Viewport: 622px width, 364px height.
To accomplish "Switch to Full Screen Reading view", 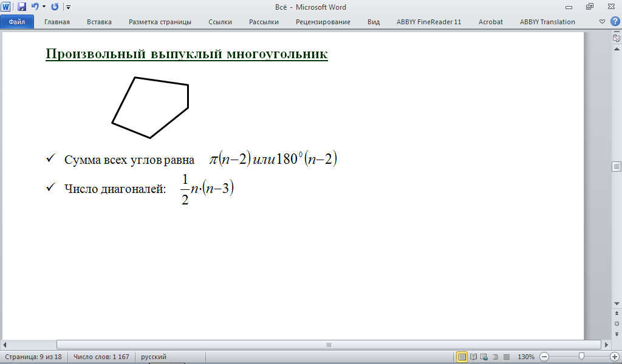I will click(473, 357).
